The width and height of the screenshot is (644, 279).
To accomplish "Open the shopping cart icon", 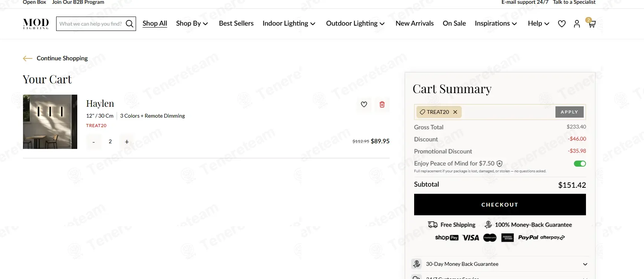I will coord(592,24).
